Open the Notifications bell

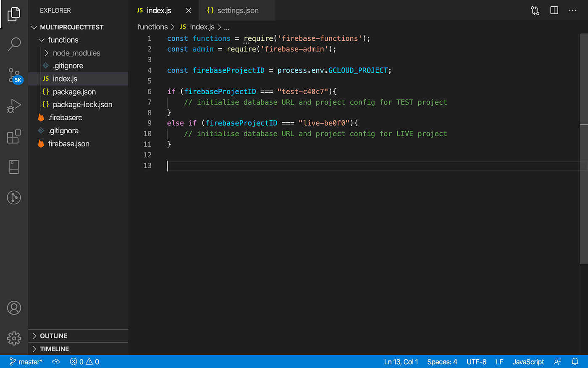coord(575,361)
